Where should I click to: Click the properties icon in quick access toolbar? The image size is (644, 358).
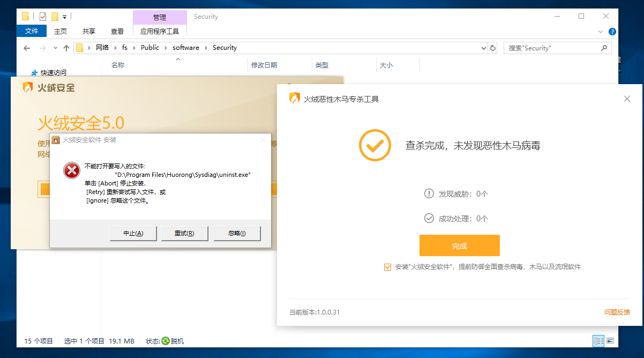pyautogui.click(x=43, y=17)
